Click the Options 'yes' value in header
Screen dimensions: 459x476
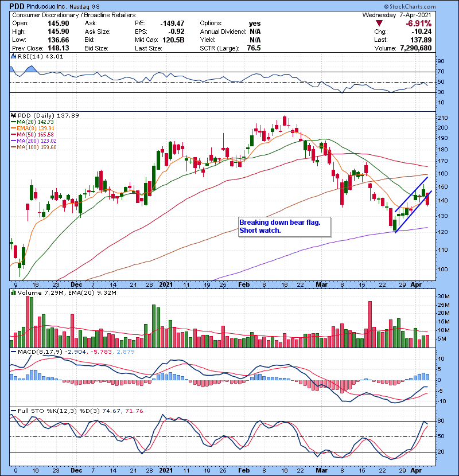[x=254, y=23]
